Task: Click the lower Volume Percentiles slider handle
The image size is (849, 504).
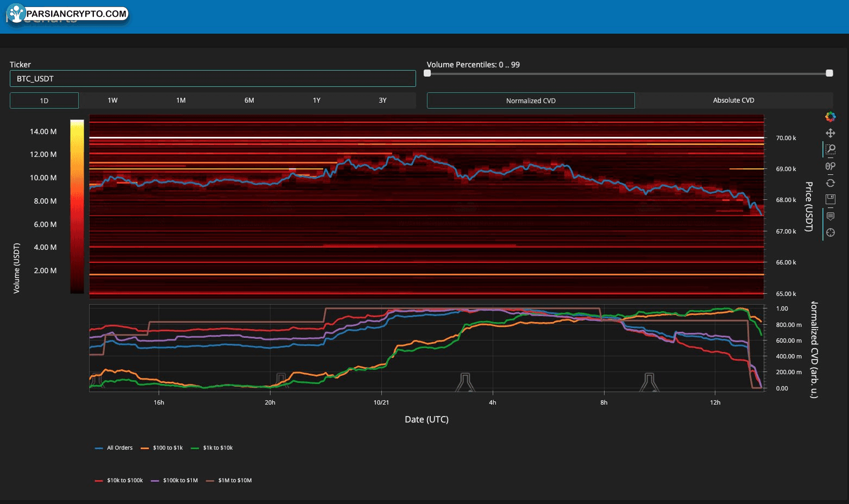Action: pyautogui.click(x=427, y=73)
